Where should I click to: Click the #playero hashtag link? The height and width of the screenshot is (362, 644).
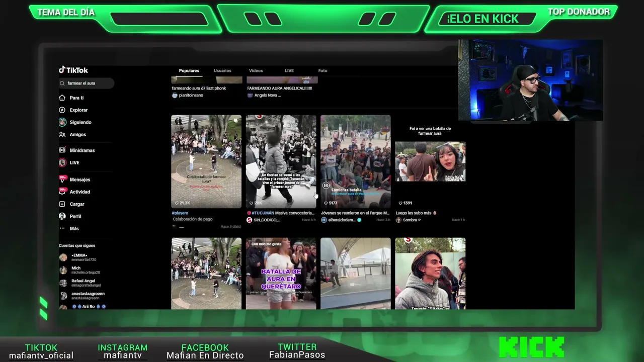180,213
